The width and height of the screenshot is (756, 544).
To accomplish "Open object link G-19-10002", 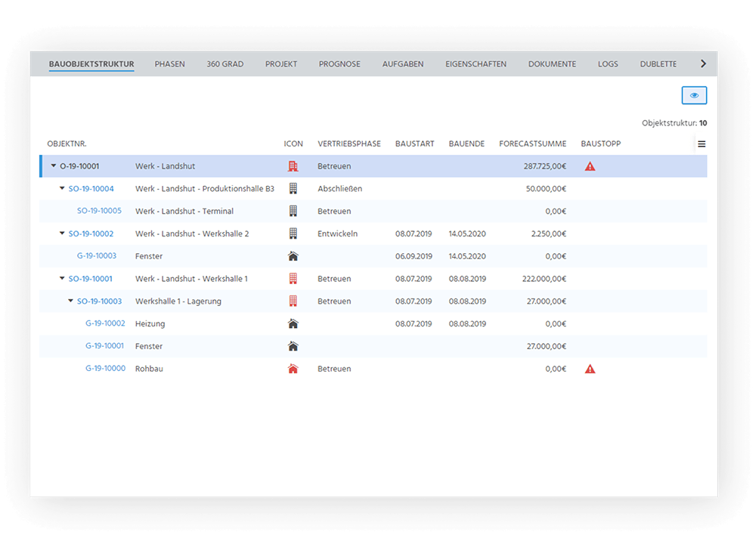I will click(x=105, y=323).
